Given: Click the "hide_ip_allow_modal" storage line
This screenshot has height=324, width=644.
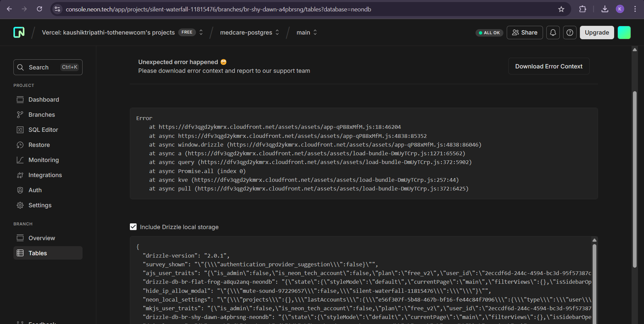Looking at the screenshot, I should (x=317, y=291).
